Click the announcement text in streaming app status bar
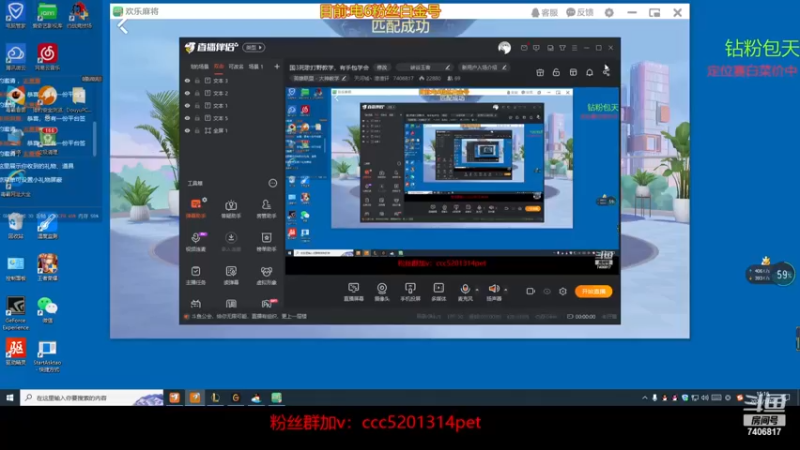This screenshot has height=450, width=800. (x=249, y=316)
